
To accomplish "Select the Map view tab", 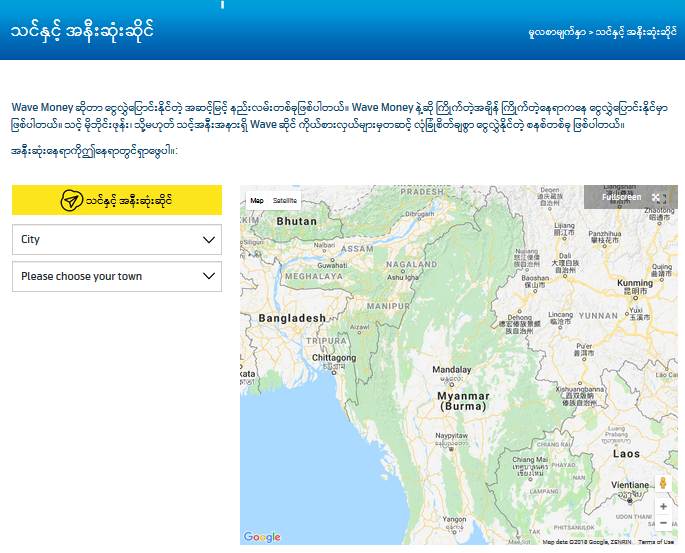I will (x=257, y=200).
